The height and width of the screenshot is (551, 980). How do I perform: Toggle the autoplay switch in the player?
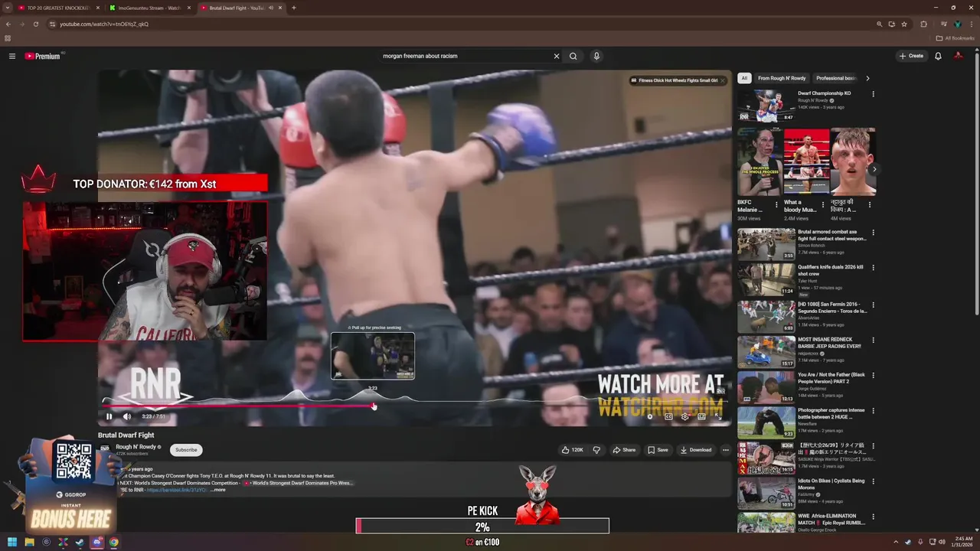(x=650, y=416)
